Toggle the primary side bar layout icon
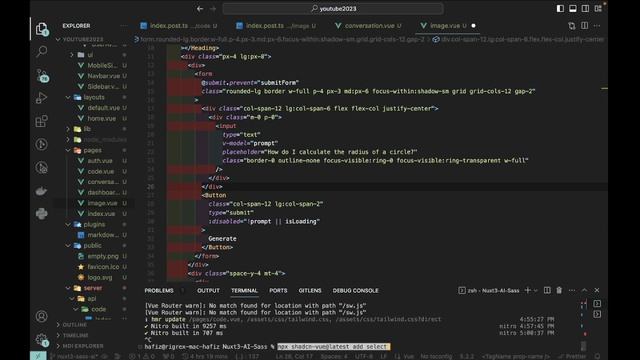The image size is (640, 360). (560, 9)
